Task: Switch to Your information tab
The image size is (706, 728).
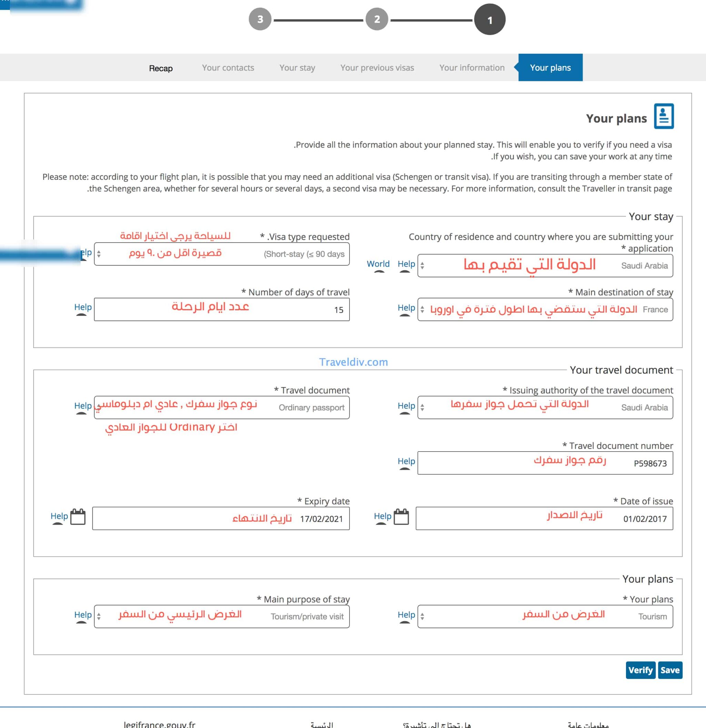Action: pyautogui.click(x=472, y=68)
